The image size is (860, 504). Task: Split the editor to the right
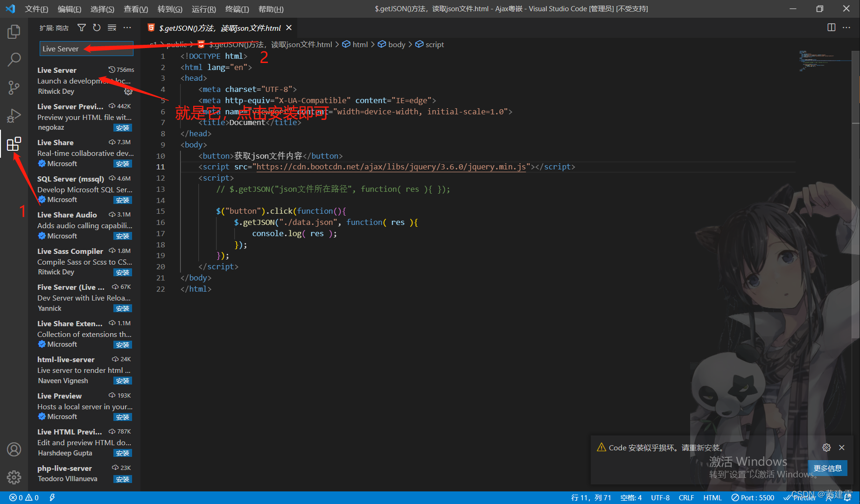tap(831, 28)
